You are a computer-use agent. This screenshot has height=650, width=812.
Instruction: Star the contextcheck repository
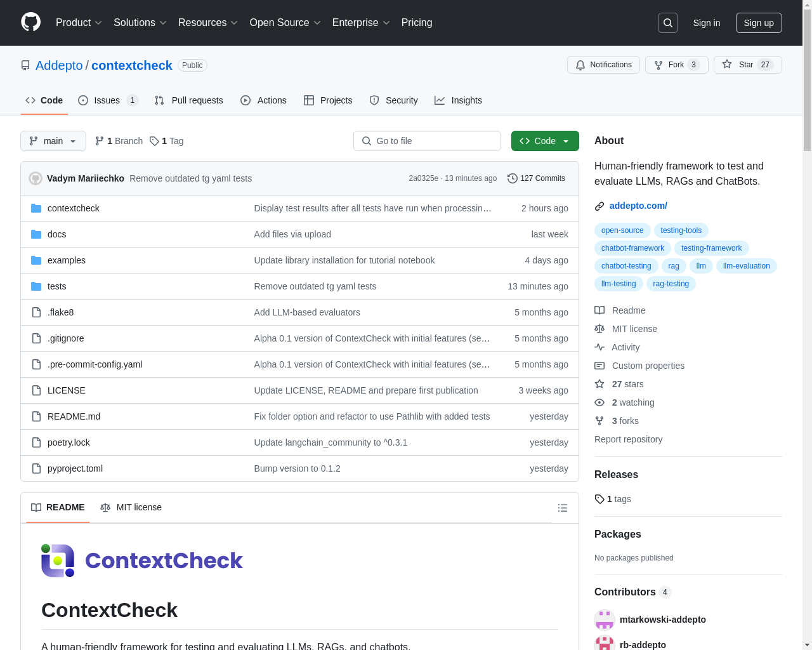[747, 65]
